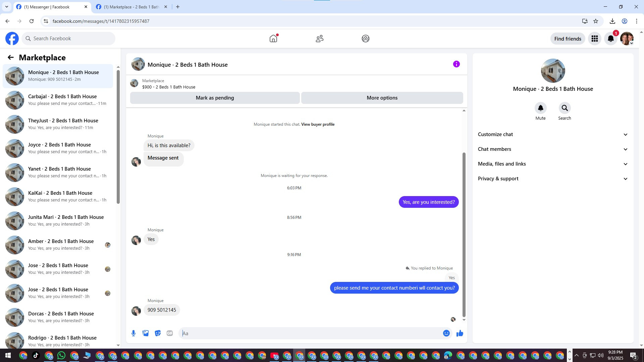Open the View buyer profile link
644x362 pixels.
(318, 124)
